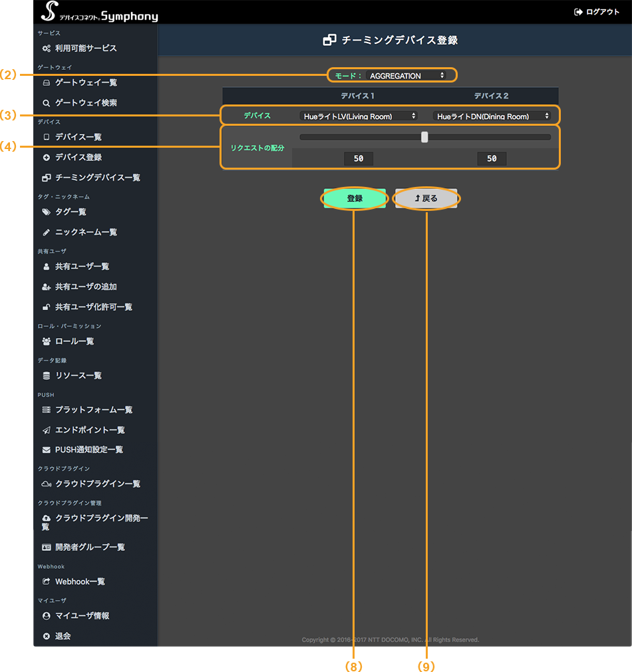Click the cloud upload icon beside クラウドプラグイン開発一覧
The image size is (632, 672).
(47, 518)
